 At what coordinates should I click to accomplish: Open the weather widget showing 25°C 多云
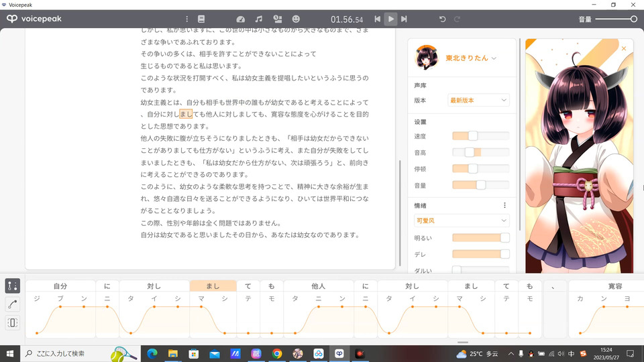pos(477,353)
